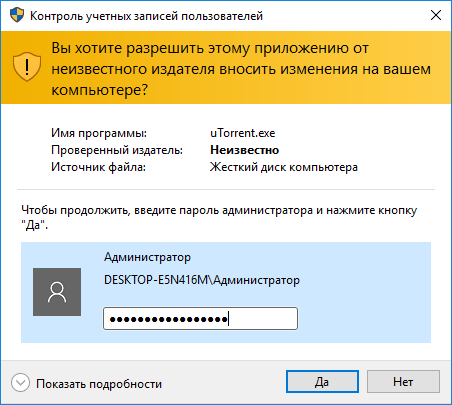Click the program name uTorrent.exe
452x405 pixels.
pos(243,133)
